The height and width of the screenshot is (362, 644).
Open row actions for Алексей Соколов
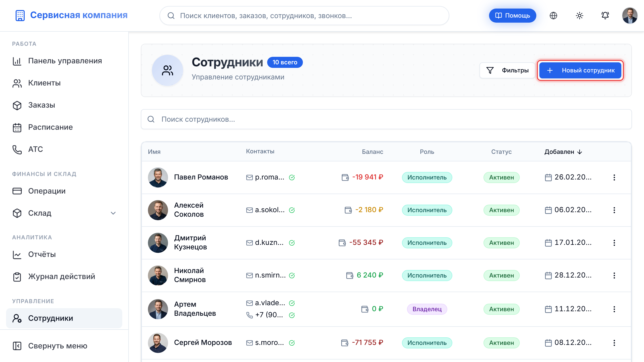pos(614,210)
